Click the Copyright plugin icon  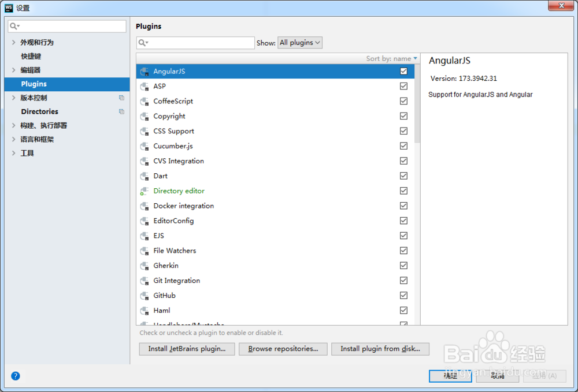point(144,116)
